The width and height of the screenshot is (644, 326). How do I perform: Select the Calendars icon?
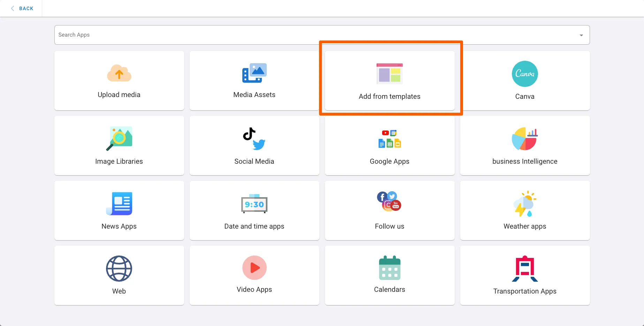pos(389,268)
